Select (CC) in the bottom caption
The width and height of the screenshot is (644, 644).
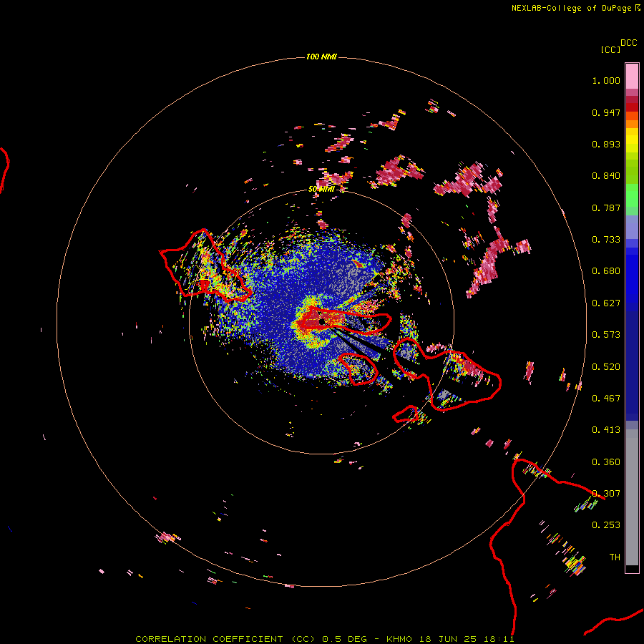pyautogui.click(x=303, y=639)
